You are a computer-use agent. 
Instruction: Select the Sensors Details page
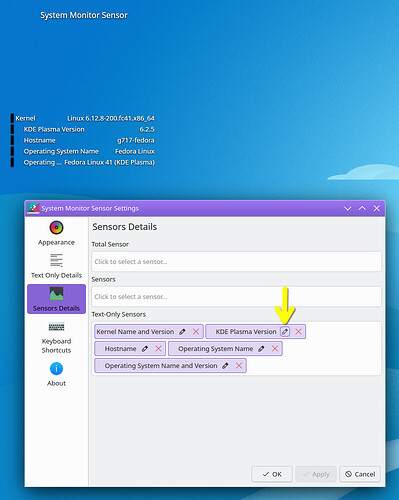(56, 299)
